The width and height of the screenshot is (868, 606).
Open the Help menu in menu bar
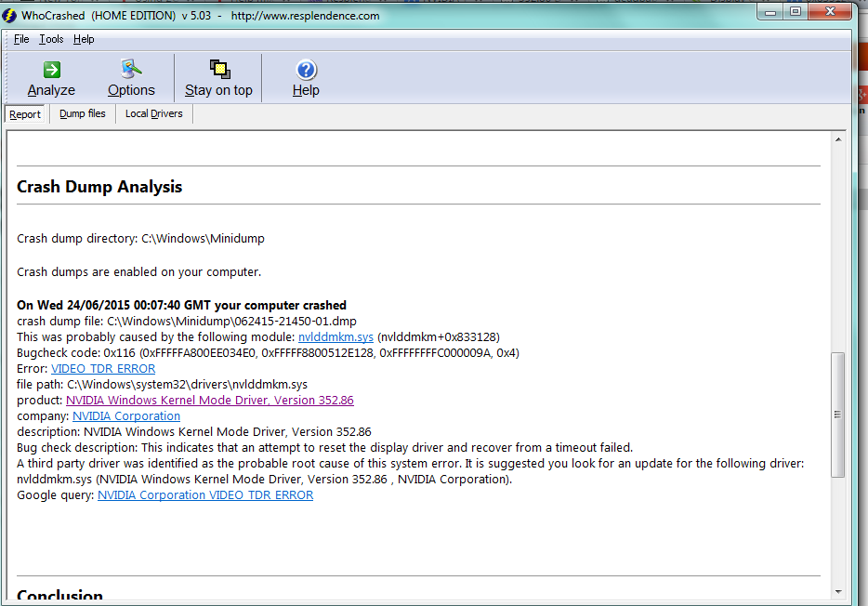tap(84, 39)
